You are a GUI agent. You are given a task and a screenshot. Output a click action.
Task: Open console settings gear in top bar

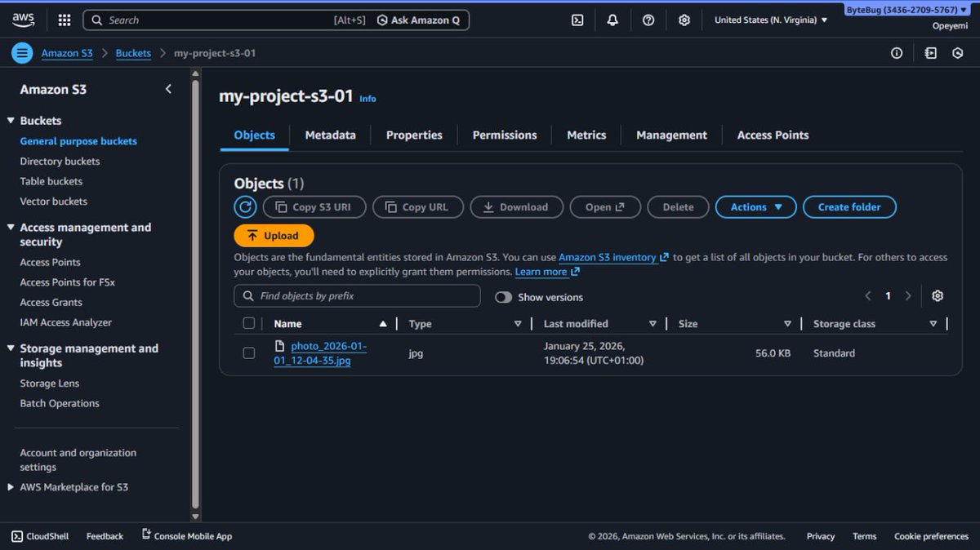[x=684, y=20]
